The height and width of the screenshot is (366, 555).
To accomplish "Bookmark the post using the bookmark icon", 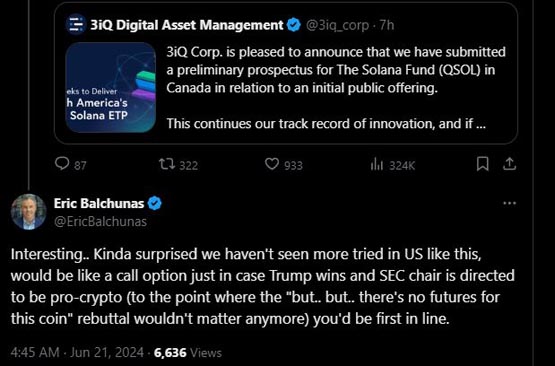I will click(x=483, y=164).
